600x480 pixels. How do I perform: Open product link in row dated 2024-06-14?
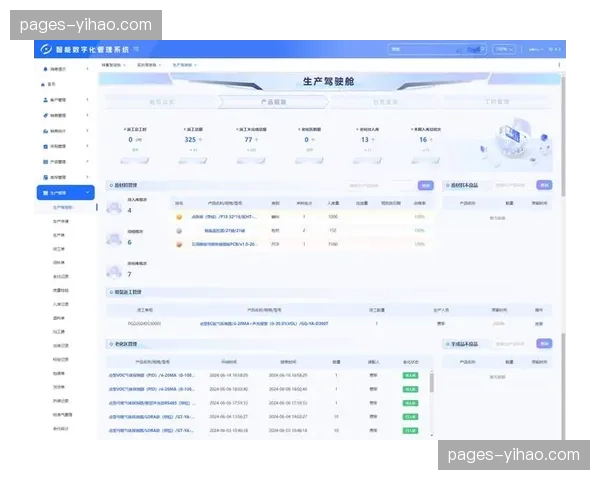click(152, 376)
